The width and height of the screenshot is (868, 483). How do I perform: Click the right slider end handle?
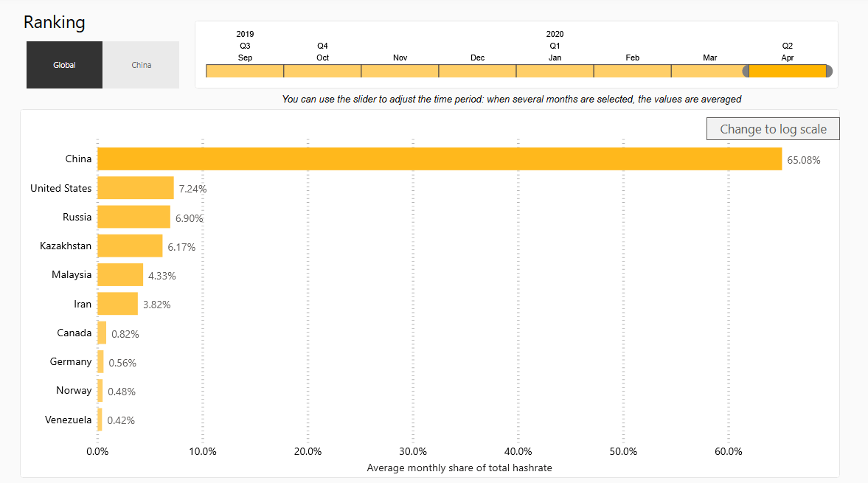829,71
